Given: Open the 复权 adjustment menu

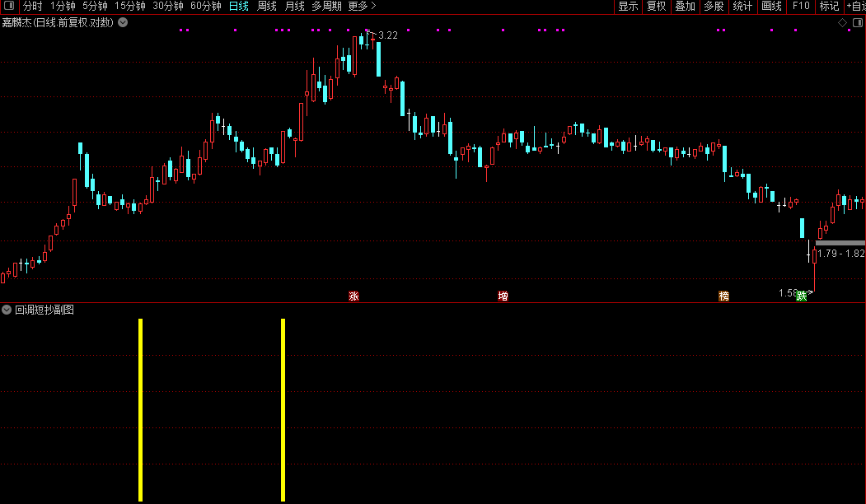Looking at the screenshot, I should click(657, 6).
